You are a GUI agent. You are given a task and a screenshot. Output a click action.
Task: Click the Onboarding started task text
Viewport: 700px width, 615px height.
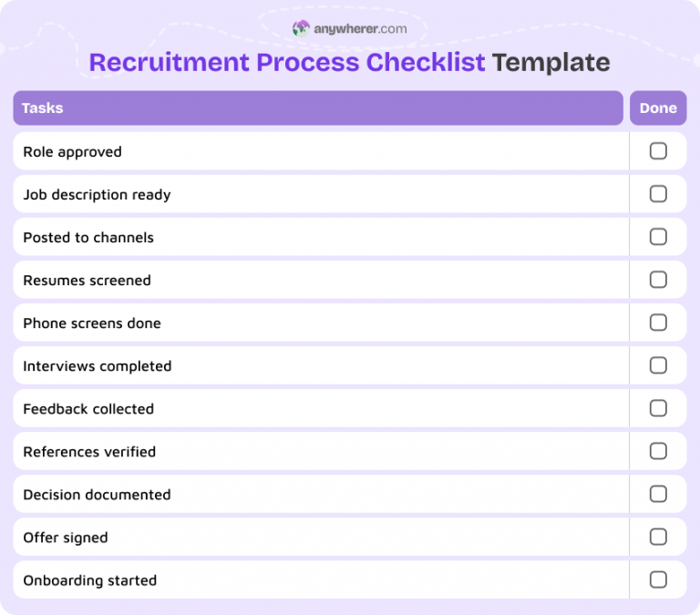point(89,580)
